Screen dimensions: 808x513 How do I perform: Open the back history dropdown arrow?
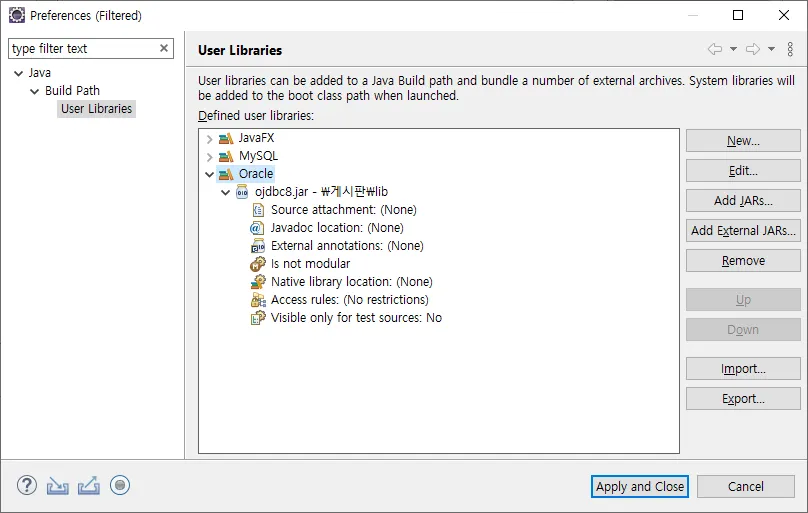point(733,49)
